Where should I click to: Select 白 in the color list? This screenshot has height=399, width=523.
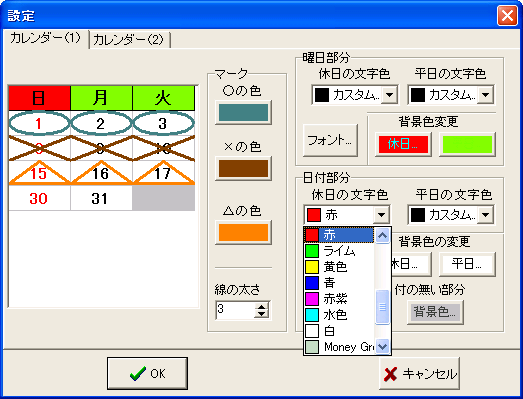pyautogui.click(x=339, y=331)
